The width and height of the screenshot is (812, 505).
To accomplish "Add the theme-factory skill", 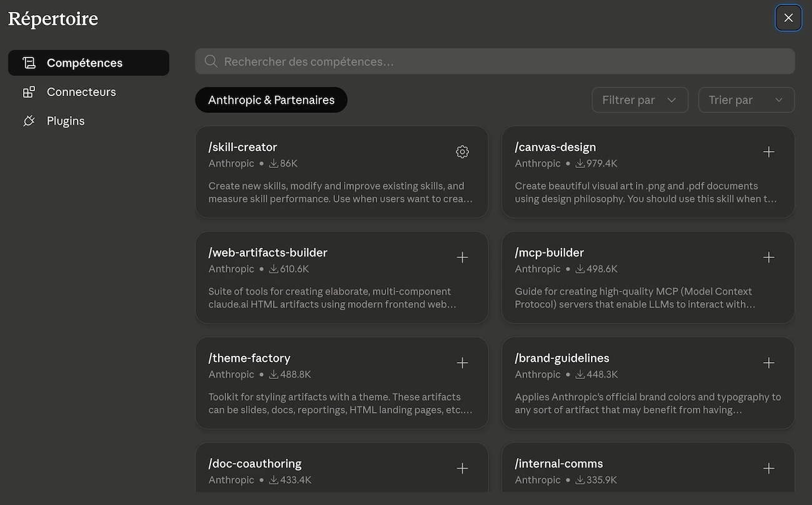I will tap(462, 363).
